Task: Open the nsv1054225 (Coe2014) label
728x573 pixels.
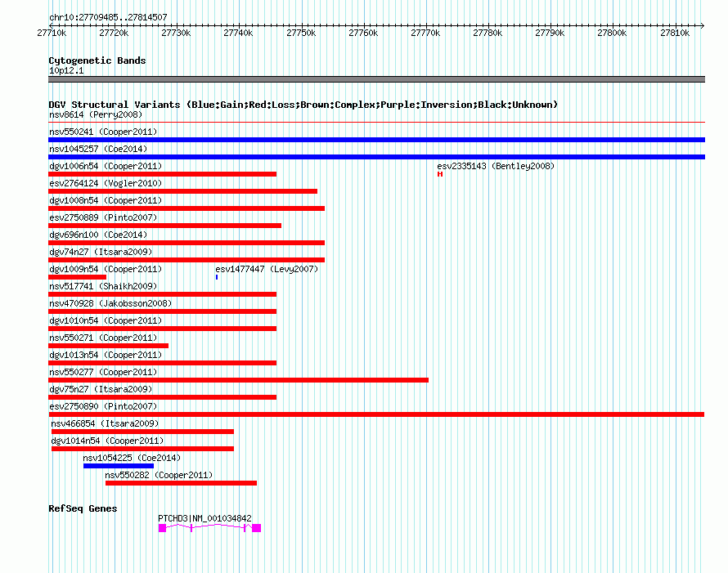Action: pyautogui.click(x=132, y=458)
